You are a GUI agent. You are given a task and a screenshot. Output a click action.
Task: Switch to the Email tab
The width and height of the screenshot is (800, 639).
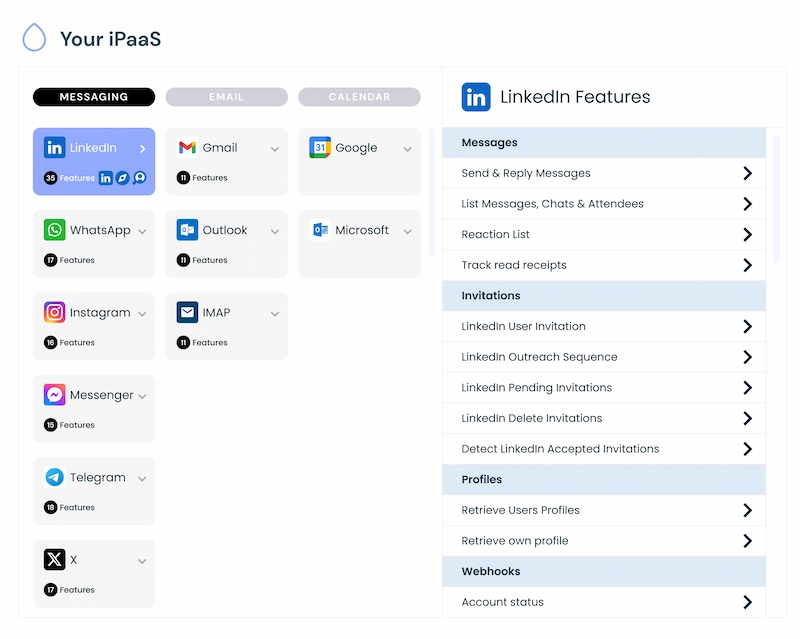(226, 97)
